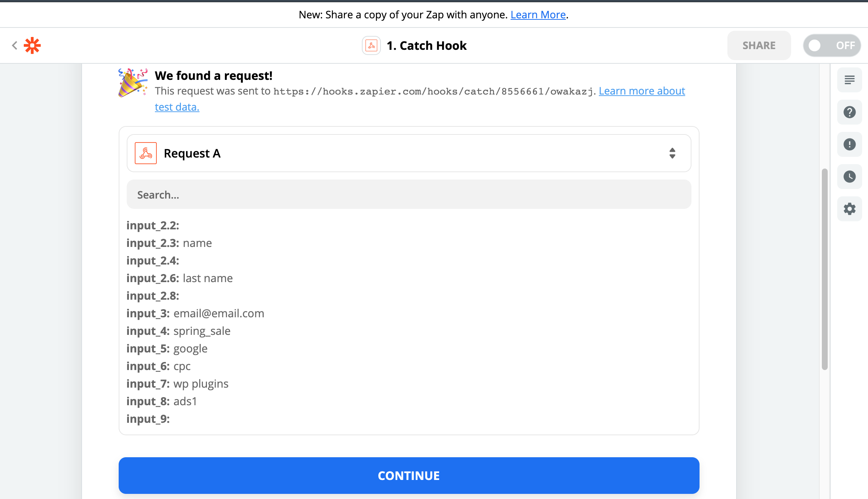Turn the Zap ON with the OFF toggle
868x499 pixels.
pyautogui.click(x=832, y=45)
